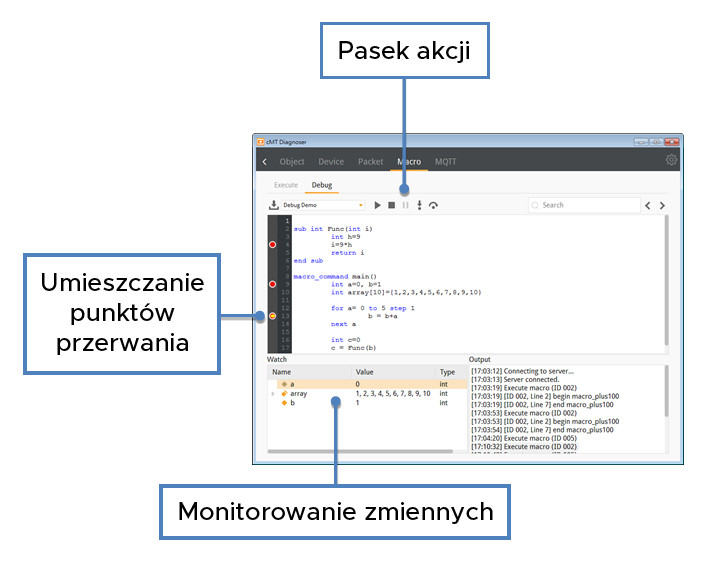The height and width of the screenshot is (566, 717).
Task: Click into the Search field
Action: 584,205
